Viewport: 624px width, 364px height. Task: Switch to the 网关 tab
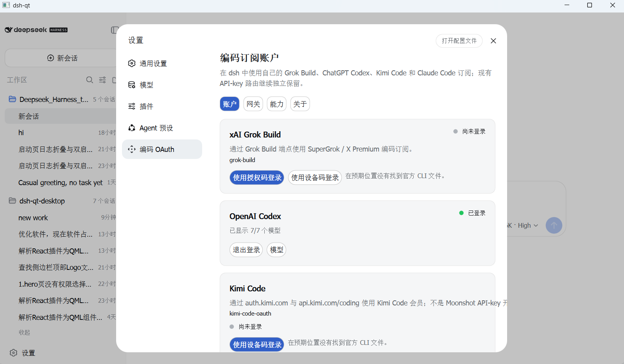[253, 104]
